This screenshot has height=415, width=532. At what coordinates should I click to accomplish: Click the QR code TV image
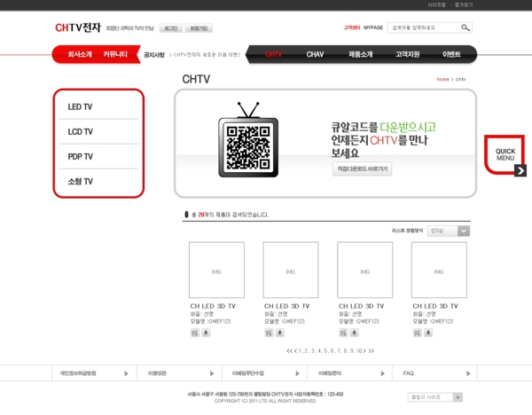pyautogui.click(x=248, y=140)
